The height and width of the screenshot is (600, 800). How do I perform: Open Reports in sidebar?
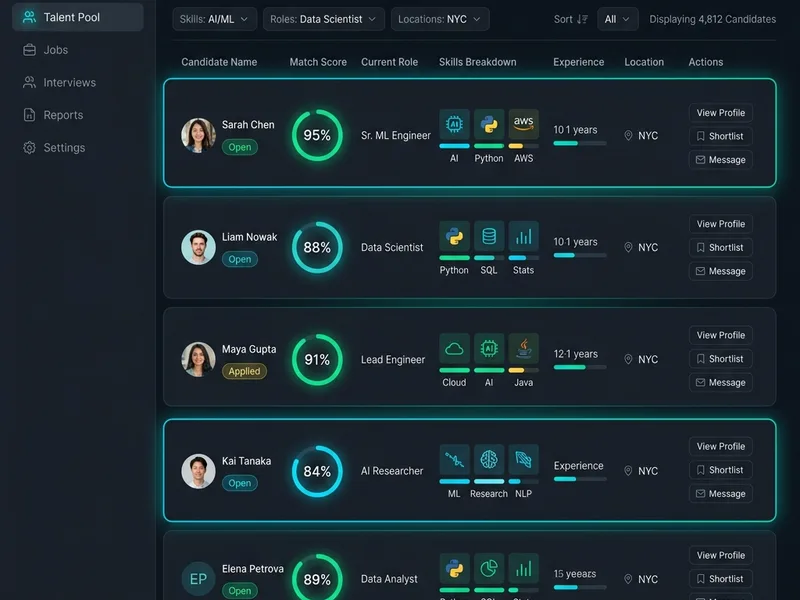coord(53,115)
